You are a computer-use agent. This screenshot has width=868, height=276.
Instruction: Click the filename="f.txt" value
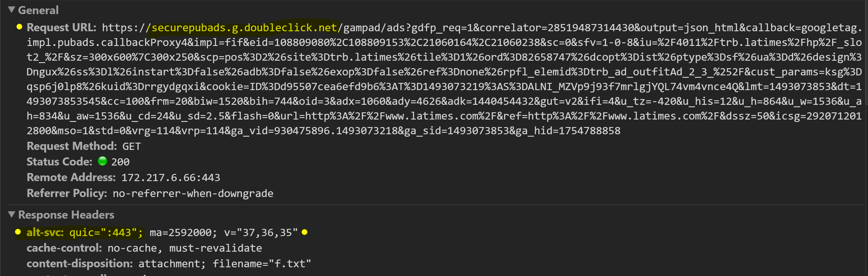point(261,263)
